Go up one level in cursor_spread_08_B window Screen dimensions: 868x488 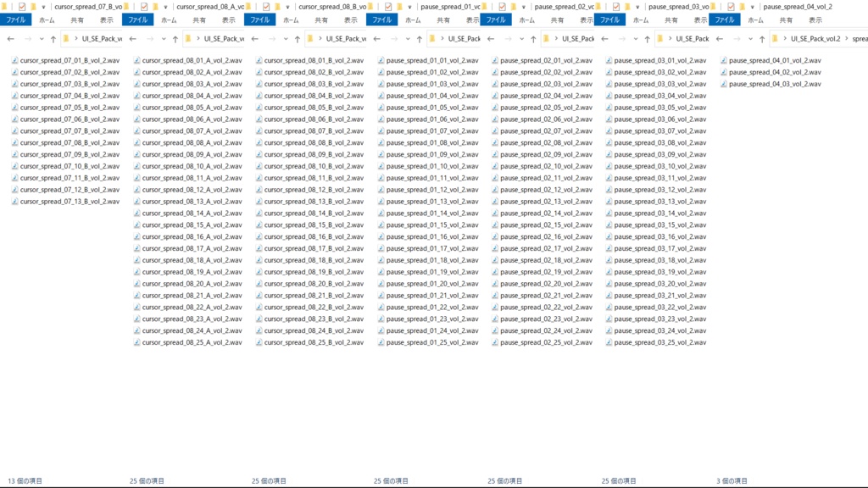tap(298, 39)
